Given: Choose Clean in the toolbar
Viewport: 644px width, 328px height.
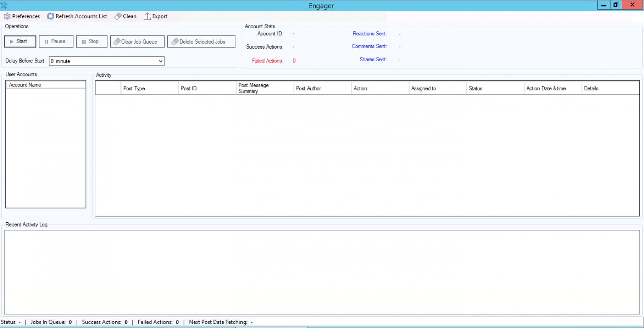Looking at the screenshot, I should pyautogui.click(x=130, y=16).
